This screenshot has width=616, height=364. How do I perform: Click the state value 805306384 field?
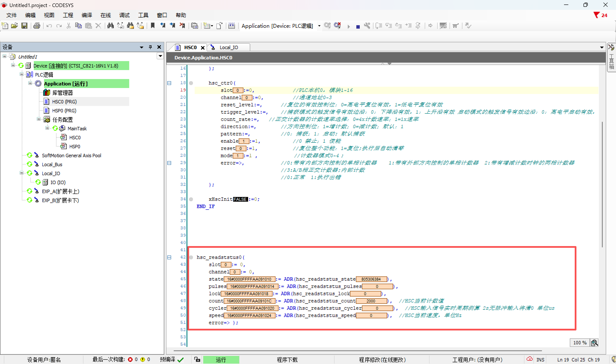[371, 279]
